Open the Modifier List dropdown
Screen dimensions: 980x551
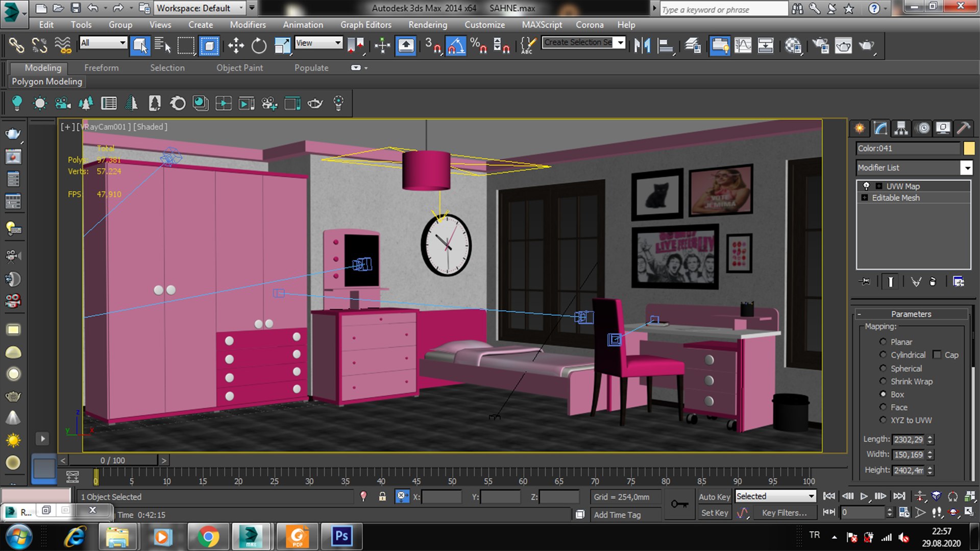coord(914,167)
